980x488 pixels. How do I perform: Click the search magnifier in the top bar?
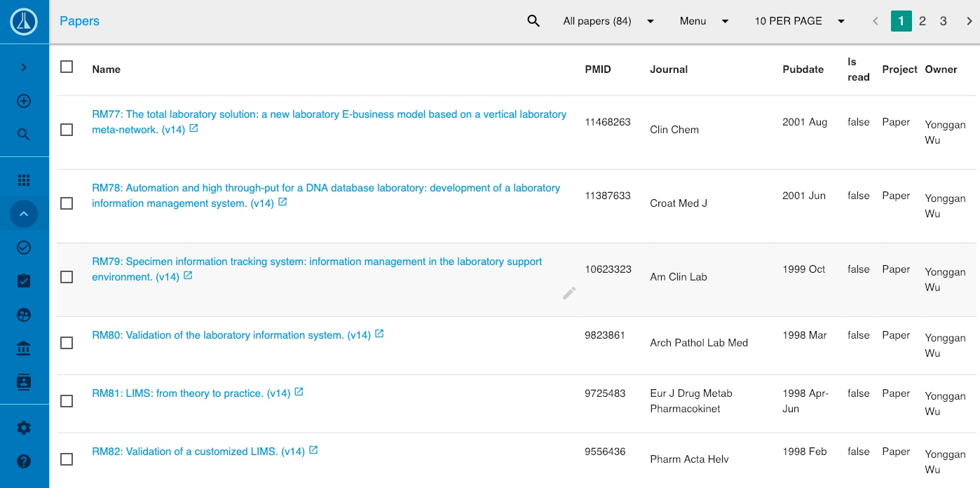coord(533,21)
